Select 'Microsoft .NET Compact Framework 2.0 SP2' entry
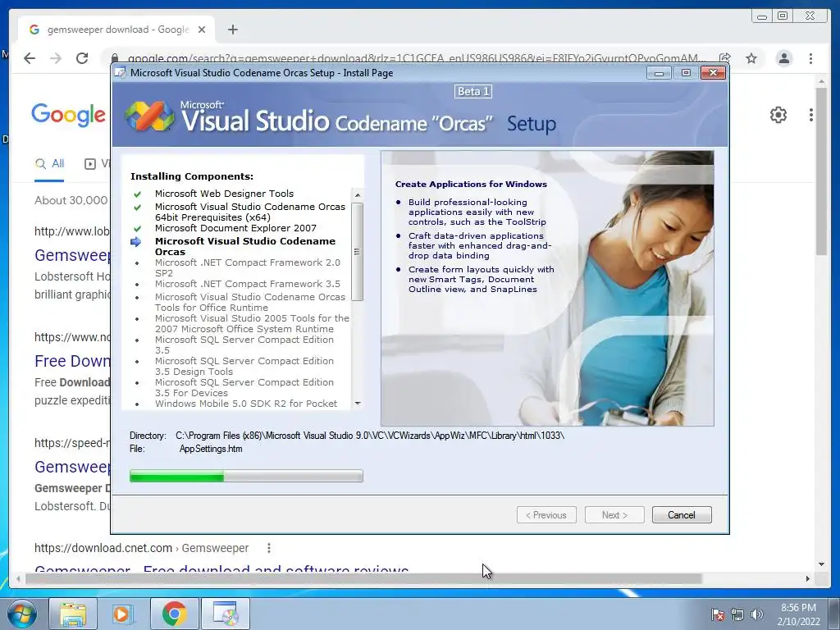Screen dimensions: 840x630 pos(248,268)
